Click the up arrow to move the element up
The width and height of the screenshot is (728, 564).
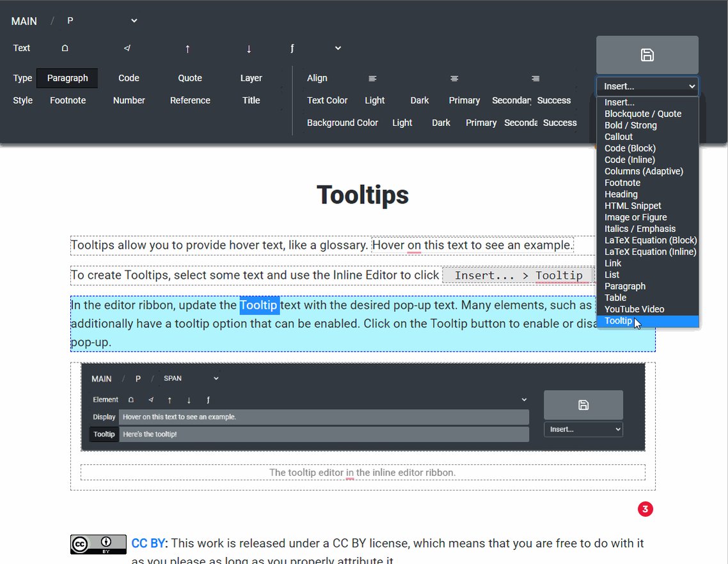coord(187,49)
